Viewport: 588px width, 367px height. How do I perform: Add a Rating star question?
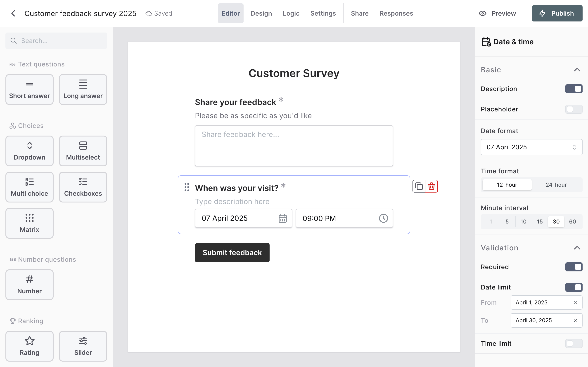(x=29, y=346)
